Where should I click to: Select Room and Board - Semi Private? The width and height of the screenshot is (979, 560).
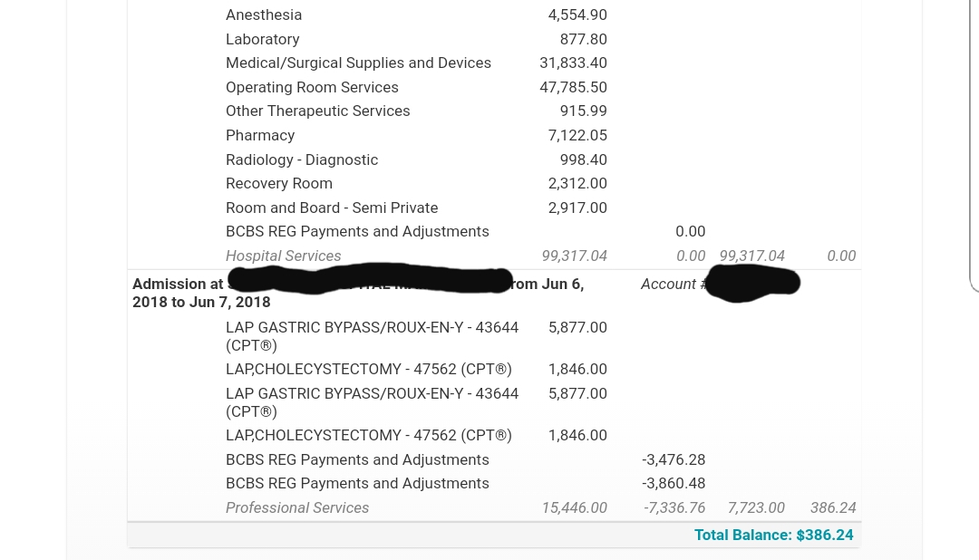click(x=494, y=208)
